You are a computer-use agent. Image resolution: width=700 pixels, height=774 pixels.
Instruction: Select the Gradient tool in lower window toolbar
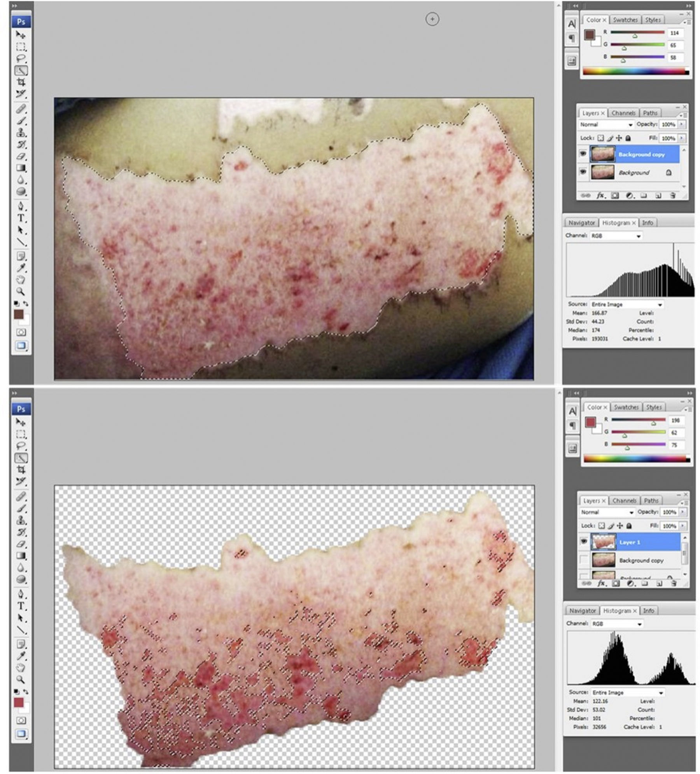(21, 556)
